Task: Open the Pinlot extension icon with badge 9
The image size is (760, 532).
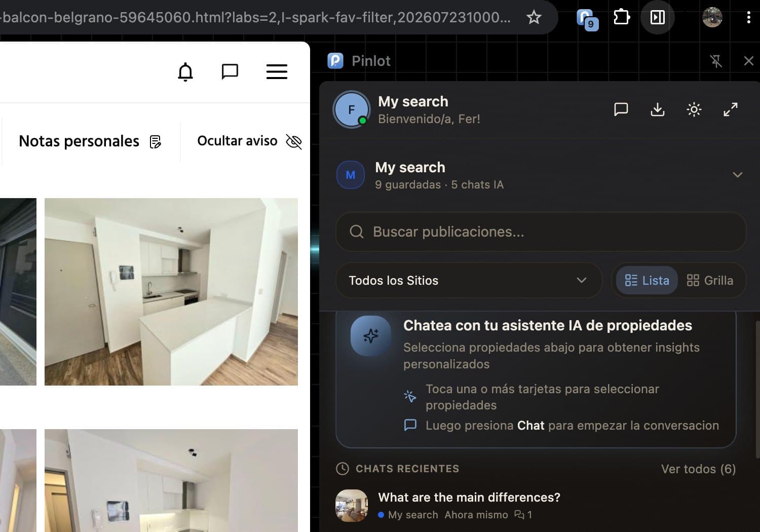Action: 587,19
